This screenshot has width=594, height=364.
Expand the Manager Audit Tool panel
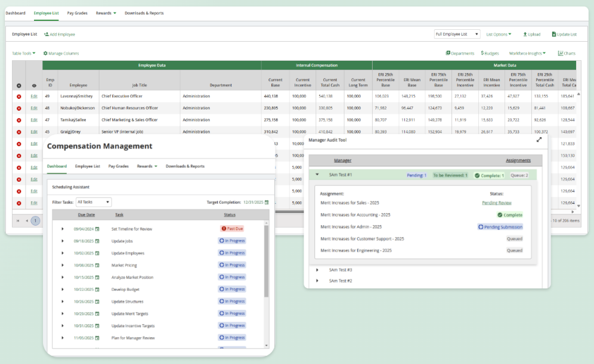pyautogui.click(x=539, y=140)
